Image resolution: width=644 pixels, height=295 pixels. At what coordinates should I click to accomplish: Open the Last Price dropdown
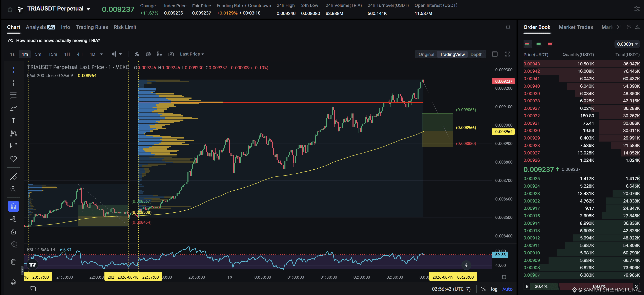[x=192, y=54]
